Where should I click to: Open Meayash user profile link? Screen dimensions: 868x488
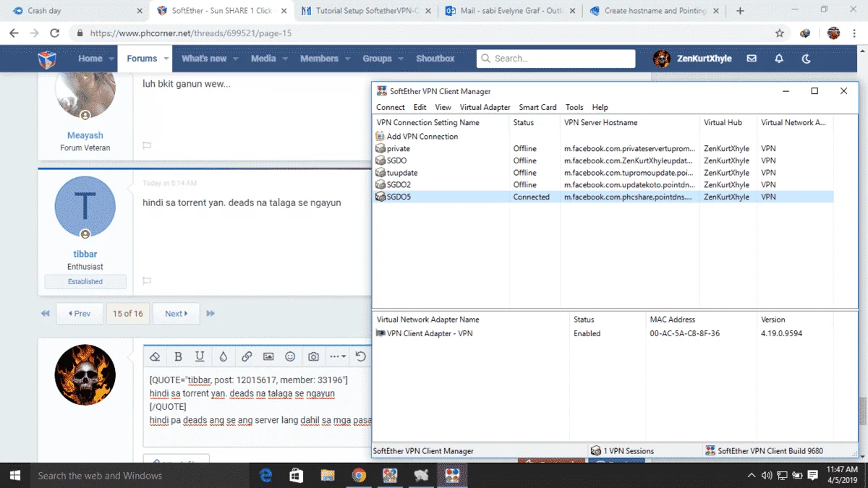click(x=85, y=135)
